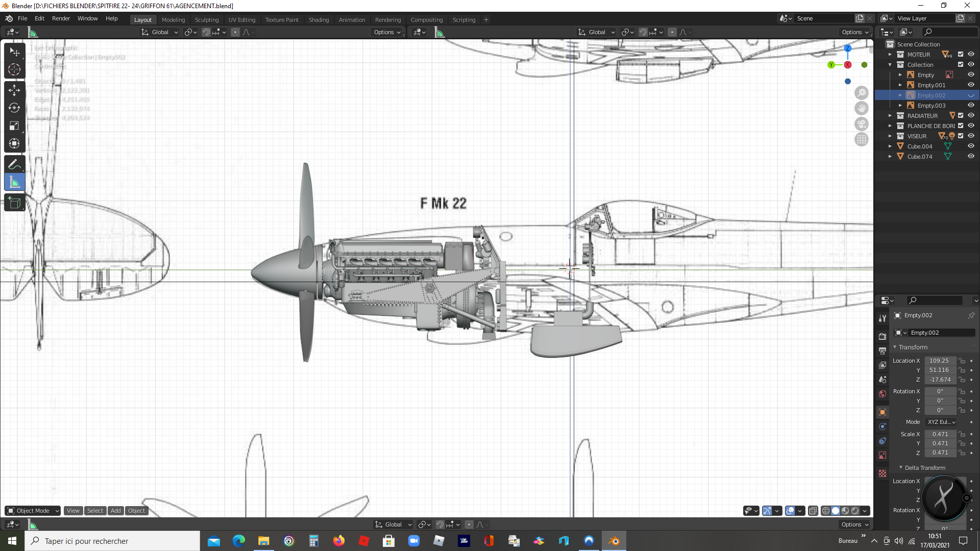Open the Window menu
The height and width of the screenshot is (551, 980).
point(87,18)
